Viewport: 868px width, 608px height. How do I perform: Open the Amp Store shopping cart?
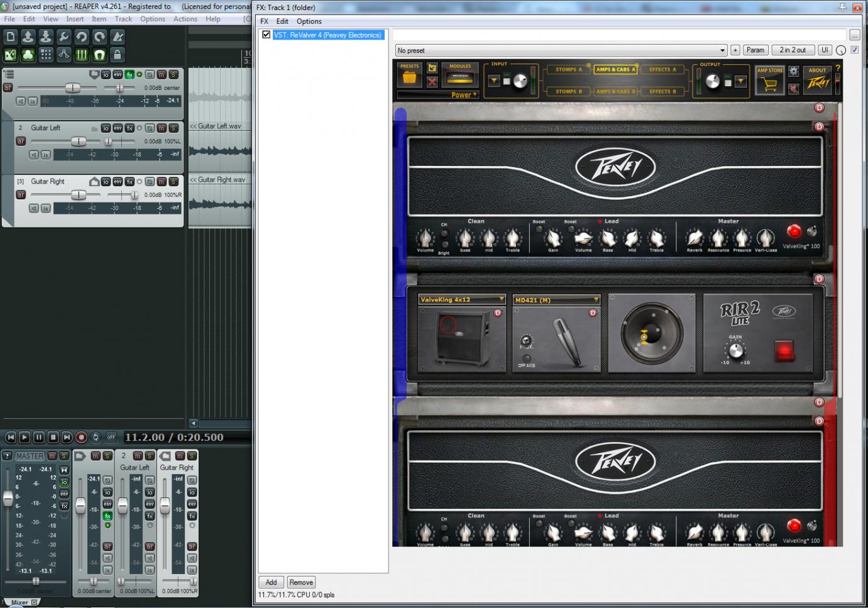(770, 81)
